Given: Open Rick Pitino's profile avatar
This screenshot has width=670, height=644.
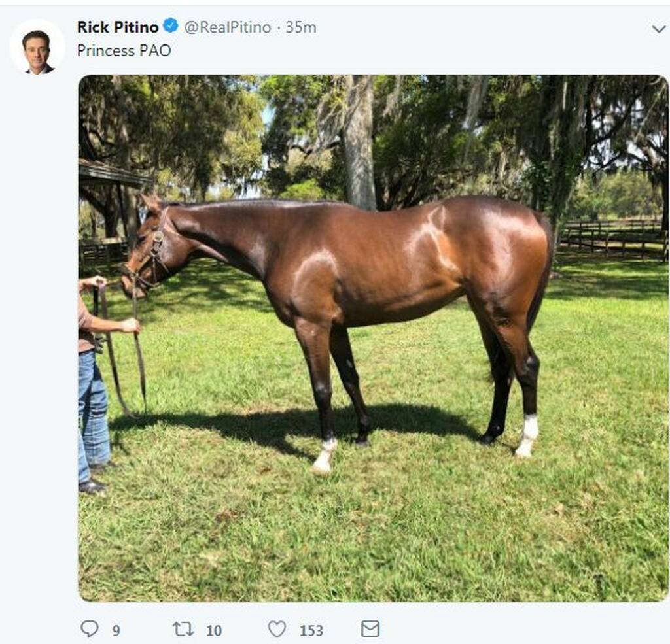Looking at the screenshot, I should click(37, 49).
